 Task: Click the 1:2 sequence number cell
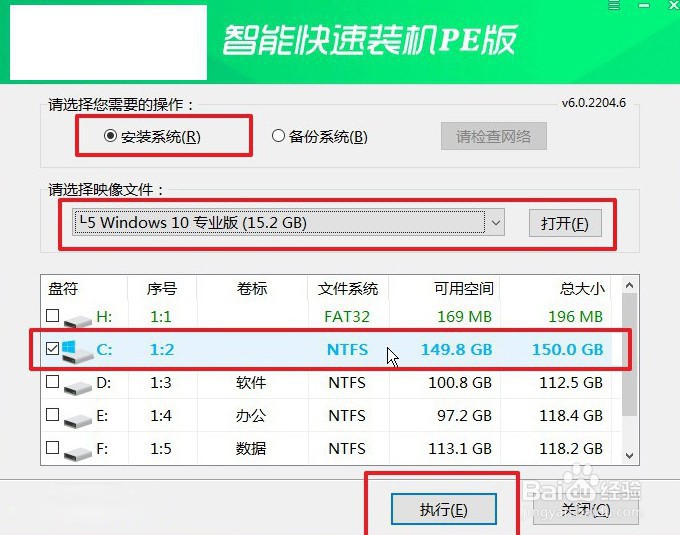tap(162, 349)
